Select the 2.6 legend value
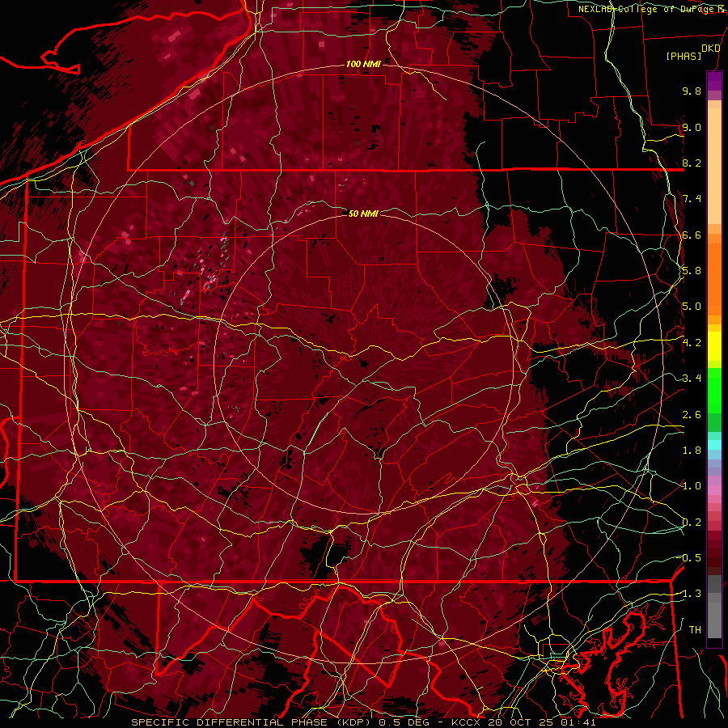The image size is (728, 728). tap(692, 415)
